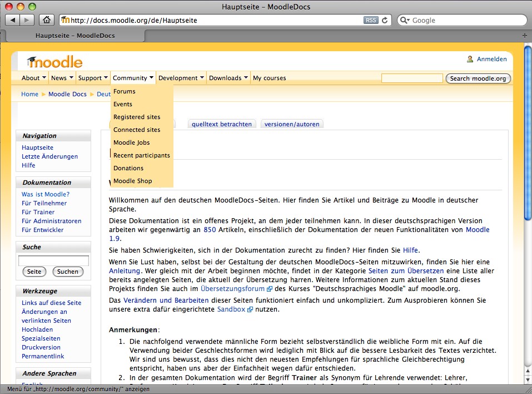Select Donations from the Community menu
This screenshot has height=394, width=532.
128,168
